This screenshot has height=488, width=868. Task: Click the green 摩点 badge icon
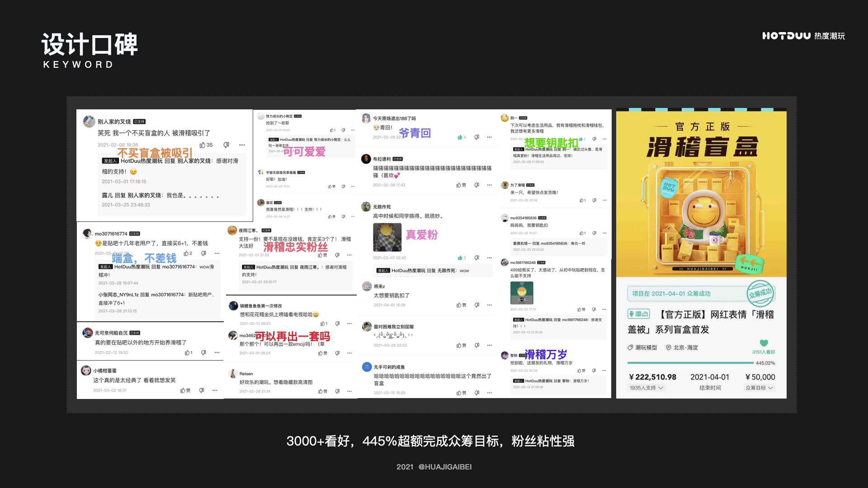638,314
